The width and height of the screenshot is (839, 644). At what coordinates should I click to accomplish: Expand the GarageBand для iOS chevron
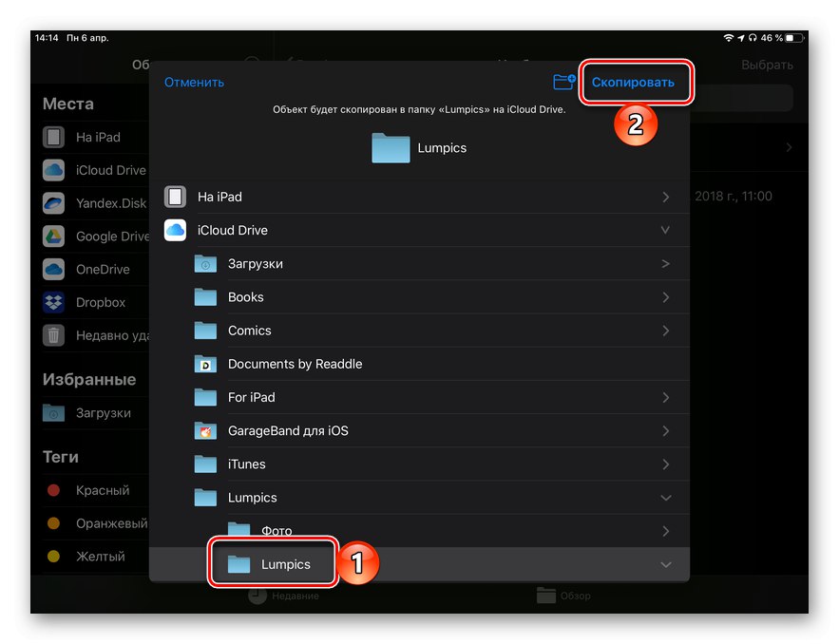point(666,430)
